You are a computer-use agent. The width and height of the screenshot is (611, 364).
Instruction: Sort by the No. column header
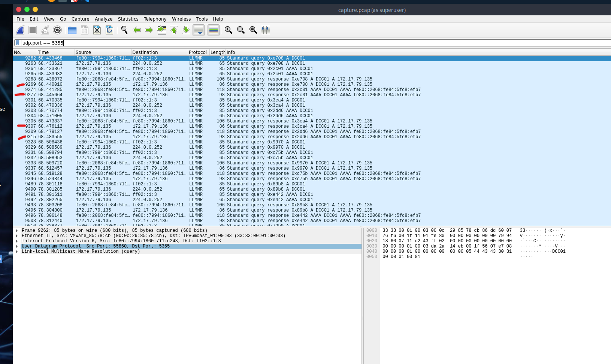[25, 52]
